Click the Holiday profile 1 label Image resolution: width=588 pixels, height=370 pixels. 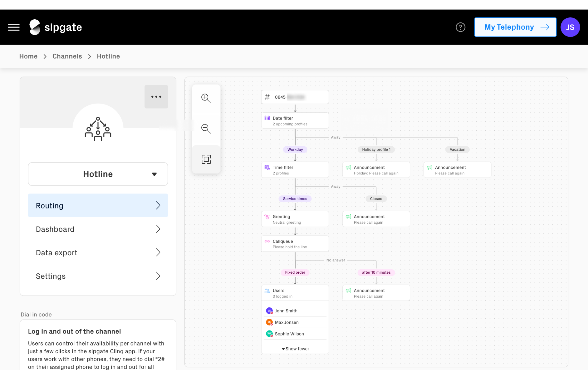[376, 149]
